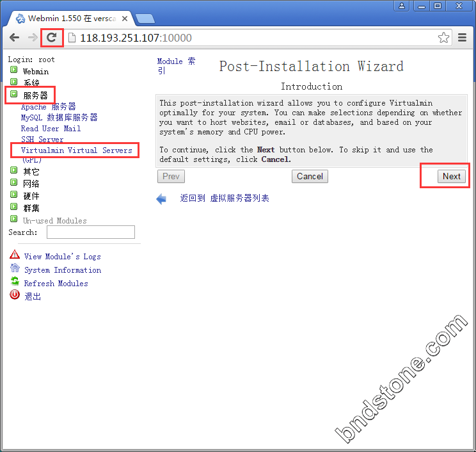Viewport: 476px width, 452px height.
Task: Click the module Search field
Action: tap(90, 232)
